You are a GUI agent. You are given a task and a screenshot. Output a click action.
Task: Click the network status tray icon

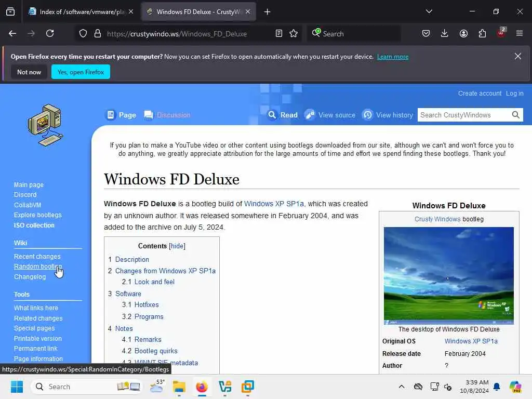[434, 387]
